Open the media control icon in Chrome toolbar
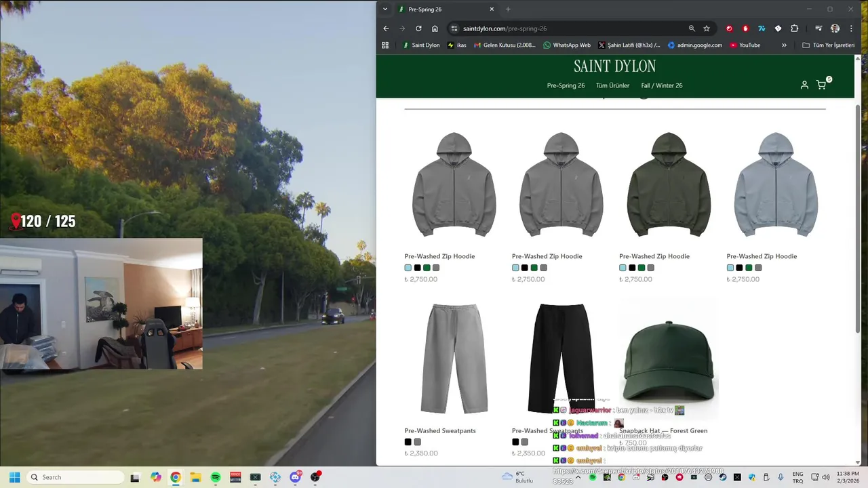868x488 pixels. coord(819,28)
